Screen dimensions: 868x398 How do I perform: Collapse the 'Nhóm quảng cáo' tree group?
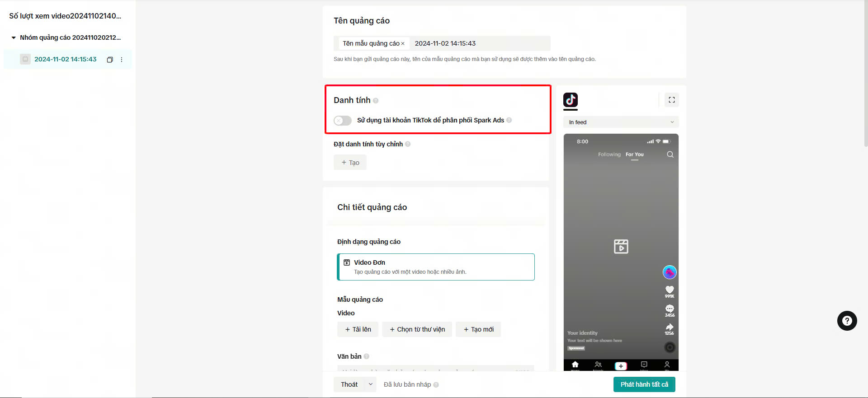[x=14, y=38]
